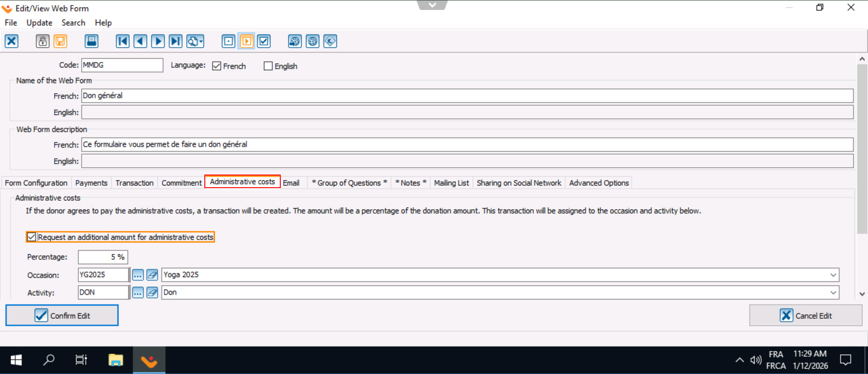
Task: Open the Update menu
Action: 39,23
